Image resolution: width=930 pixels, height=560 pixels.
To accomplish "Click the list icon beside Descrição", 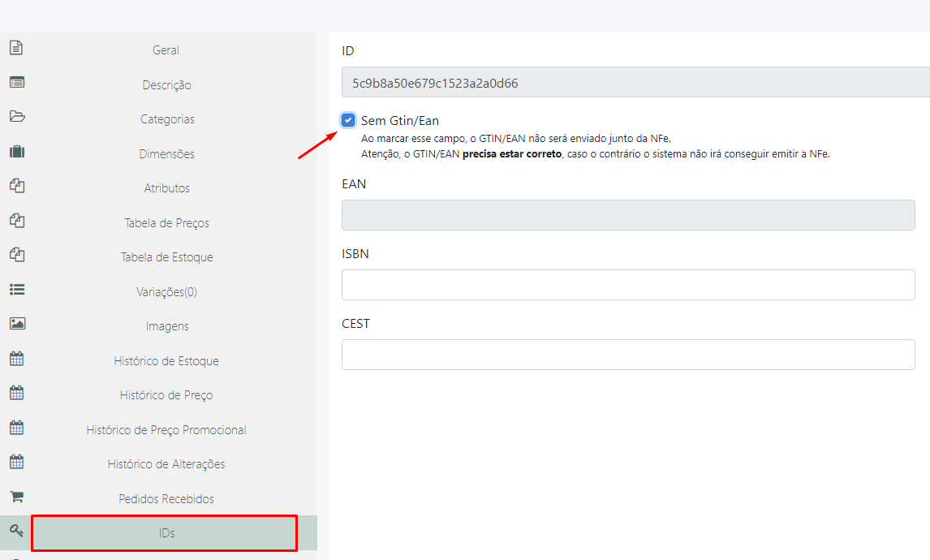I will [x=16, y=82].
